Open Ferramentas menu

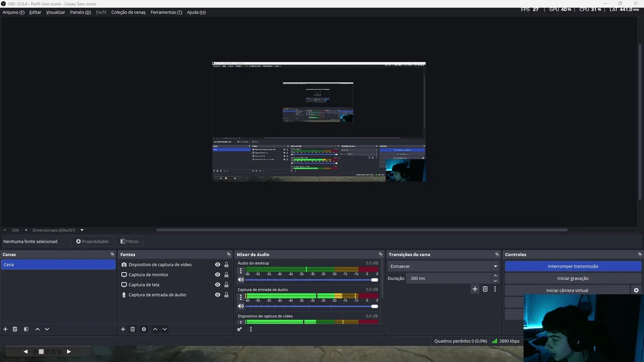click(x=166, y=12)
